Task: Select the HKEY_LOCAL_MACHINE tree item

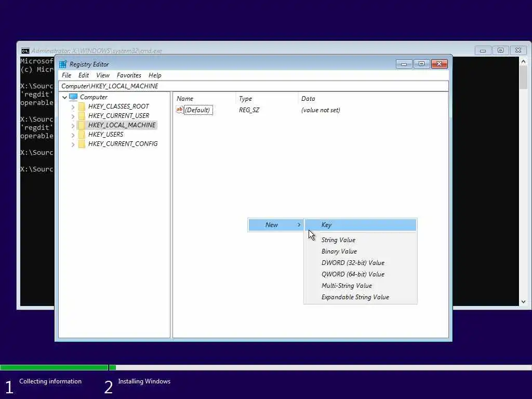Action: coord(122,125)
